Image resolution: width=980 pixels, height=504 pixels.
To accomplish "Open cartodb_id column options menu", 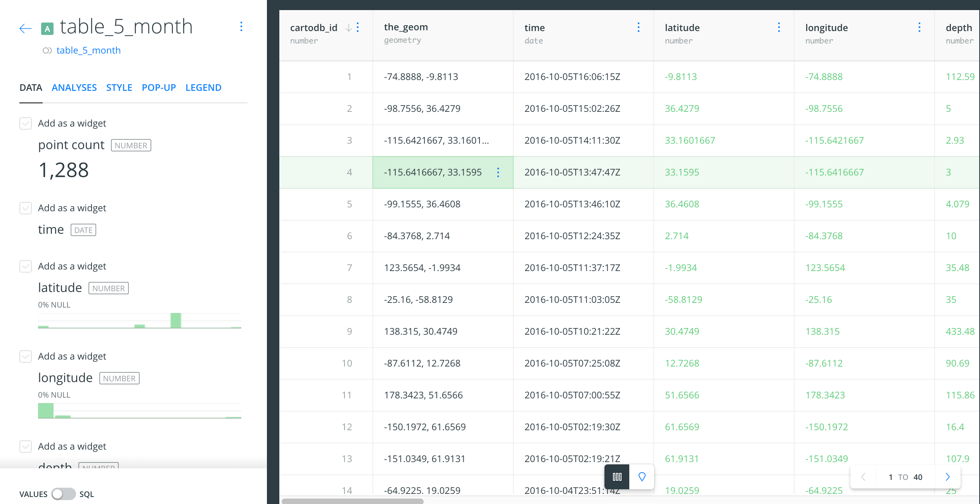I will 358,27.
